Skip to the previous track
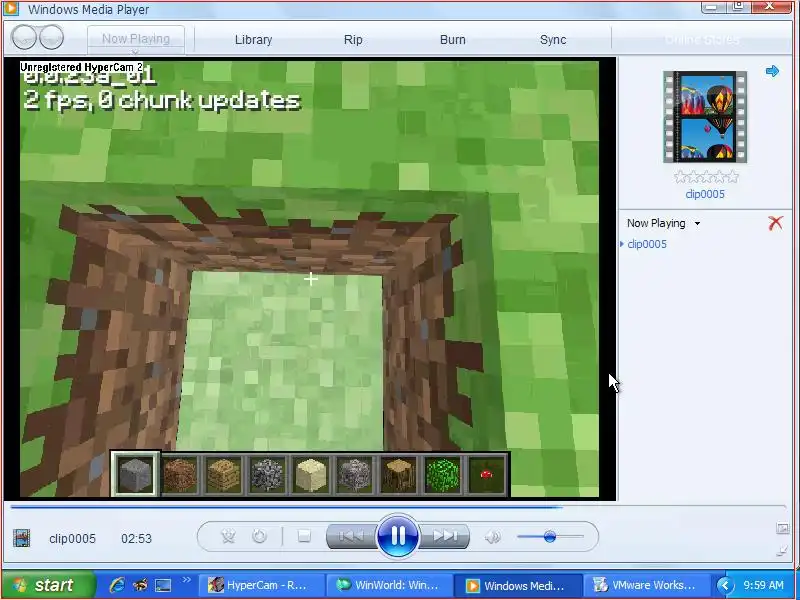The width and height of the screenshot is (800, 600). tap(352, 536)
